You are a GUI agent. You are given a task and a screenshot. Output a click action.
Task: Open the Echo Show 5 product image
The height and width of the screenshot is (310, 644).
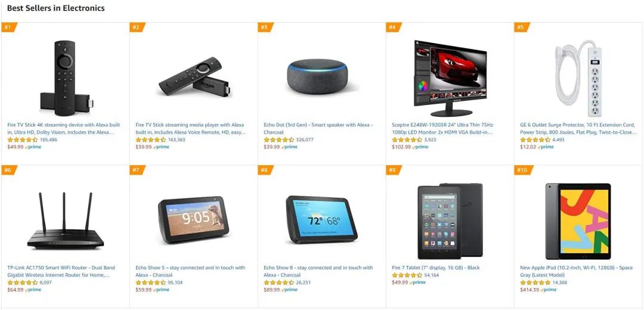pos(193,219)
